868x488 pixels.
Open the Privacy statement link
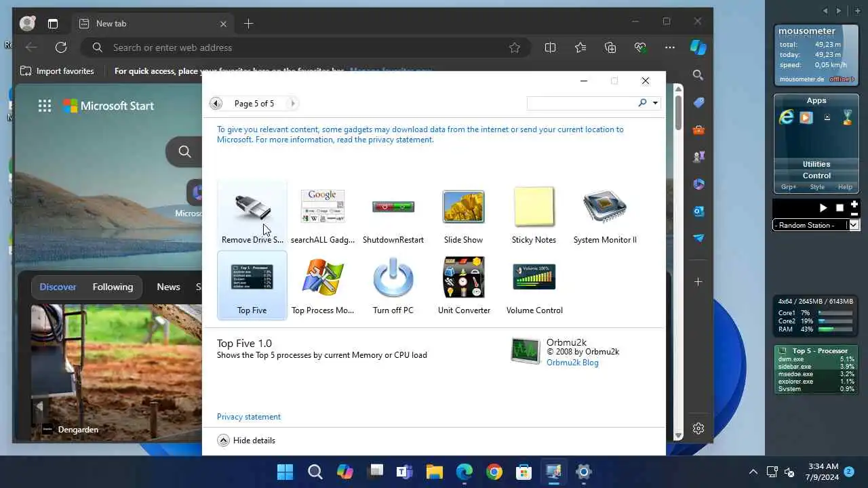[x=249, y=417]
